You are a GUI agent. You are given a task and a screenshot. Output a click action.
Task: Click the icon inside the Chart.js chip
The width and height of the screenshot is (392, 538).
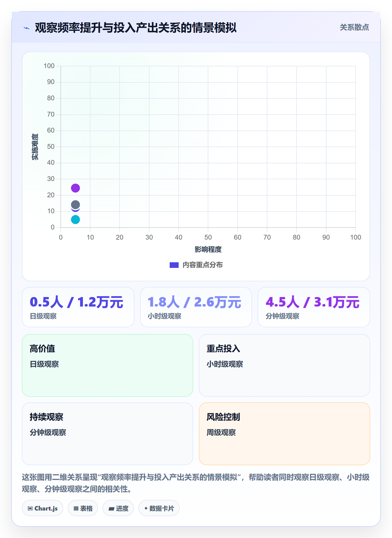[x=30, y=509]
